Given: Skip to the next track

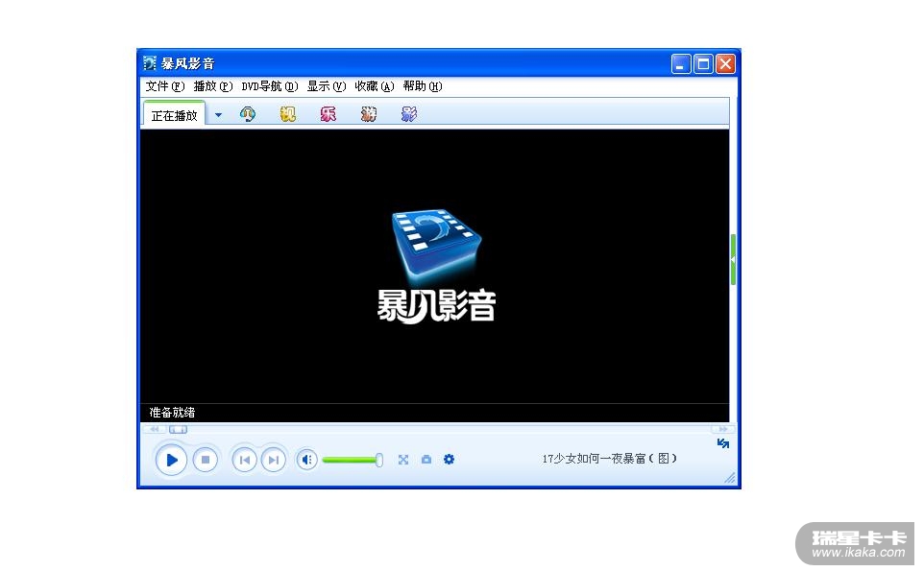Looking at the screenshot, I should [273, 460].
